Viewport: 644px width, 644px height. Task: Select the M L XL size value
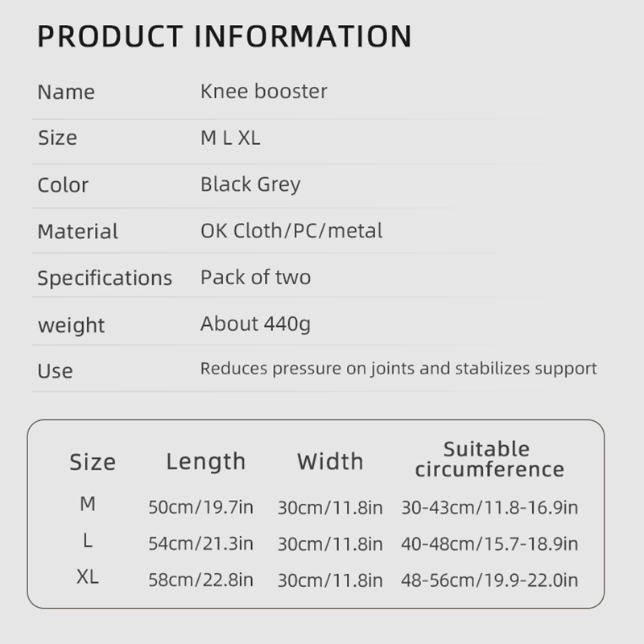click(230, 138)
